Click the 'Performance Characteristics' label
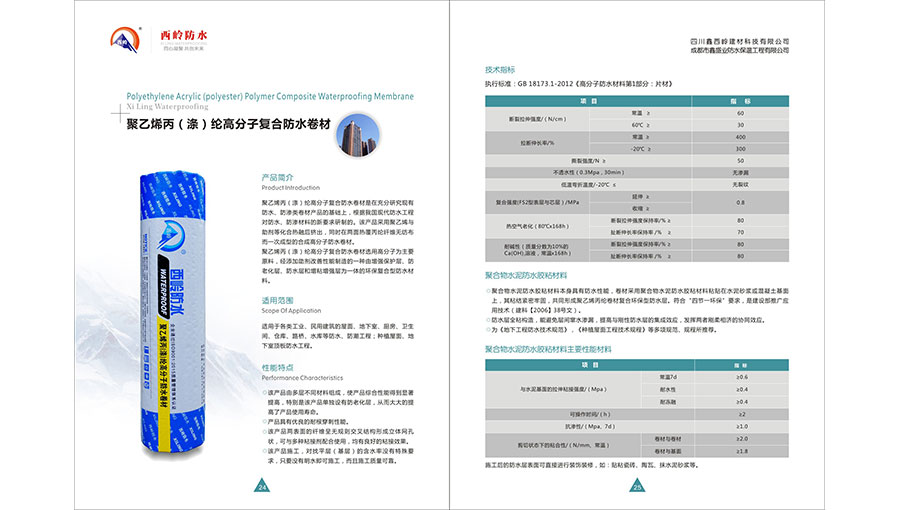900x510 pixels. 302,378
